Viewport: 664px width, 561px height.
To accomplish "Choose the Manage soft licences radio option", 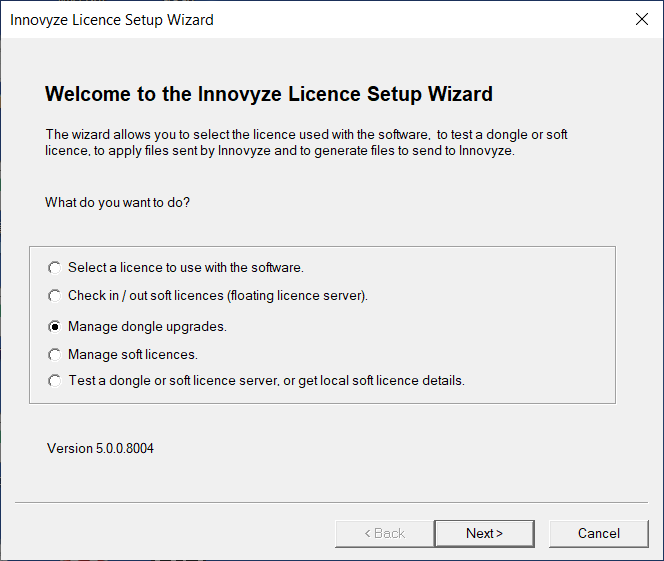I will (55, 355).
